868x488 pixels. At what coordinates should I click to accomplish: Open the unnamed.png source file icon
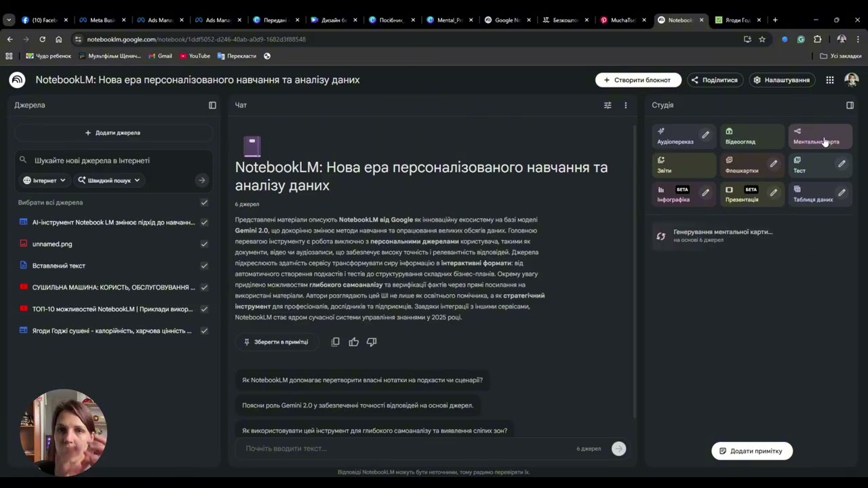24,244
